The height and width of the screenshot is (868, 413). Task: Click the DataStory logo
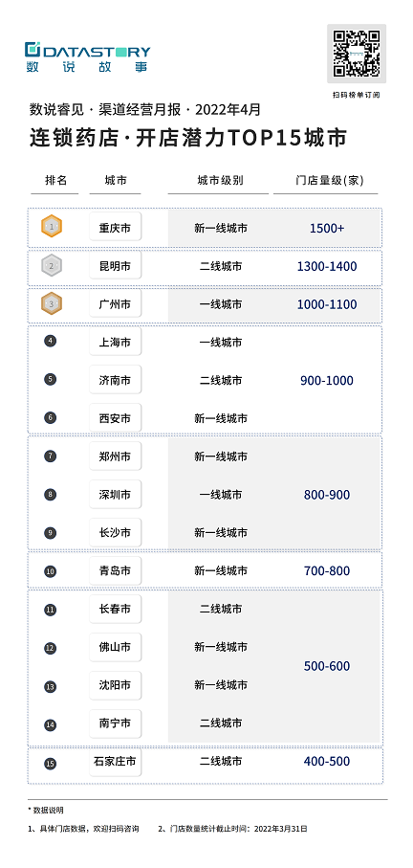87,57
